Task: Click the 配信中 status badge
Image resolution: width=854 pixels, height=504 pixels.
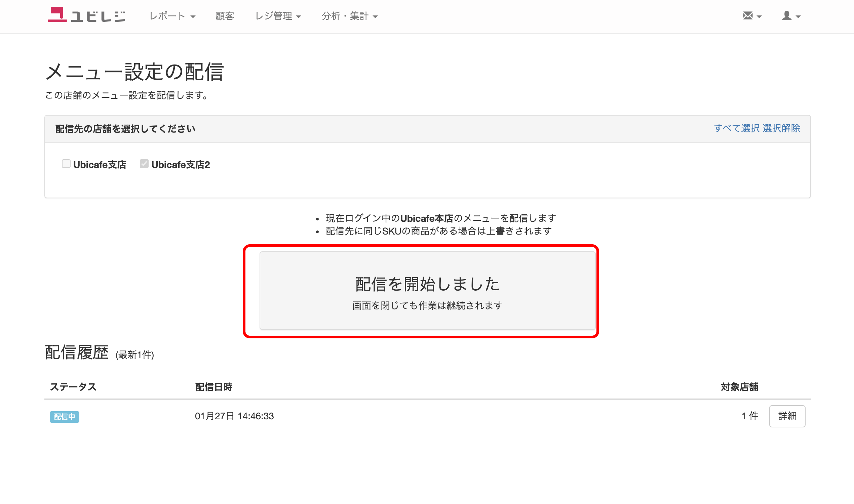Action: [x=64, y=417]
